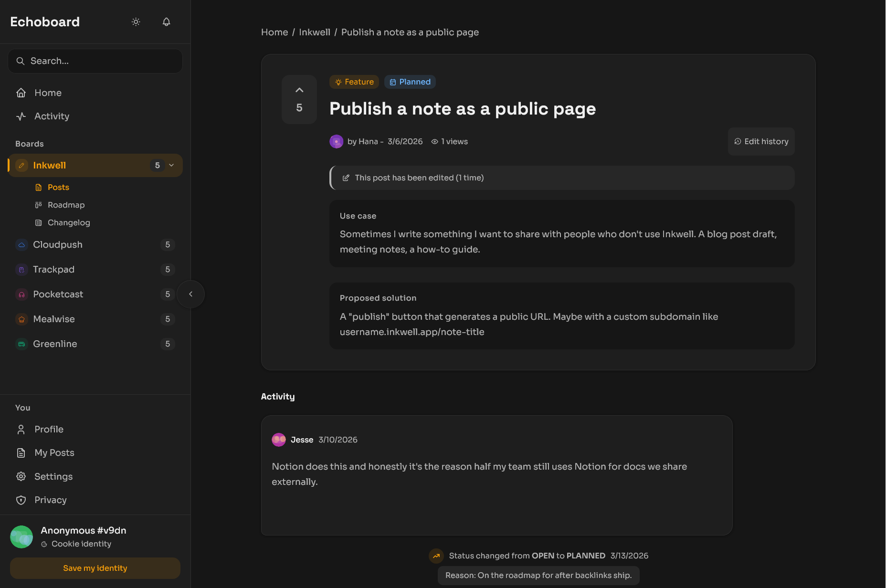886x588 pixels.
Task: Click the Planned status badge
Action: pos(410,82)
